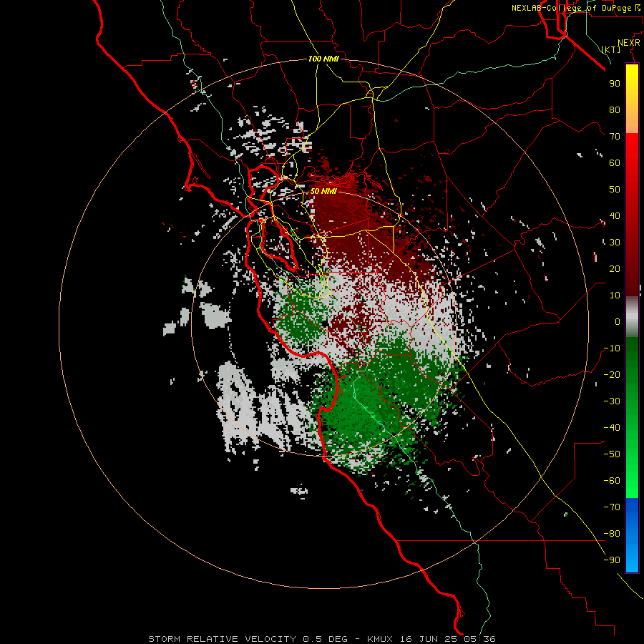644x644 pixels.
Task: Select the 50 NMI range ring label
Action: point(323,191)
